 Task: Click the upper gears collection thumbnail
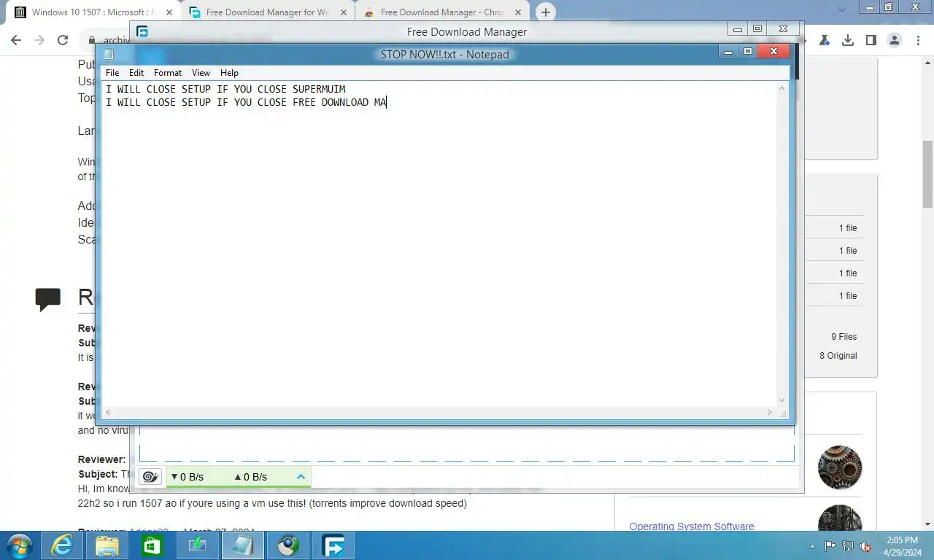[x=840, y=468]
